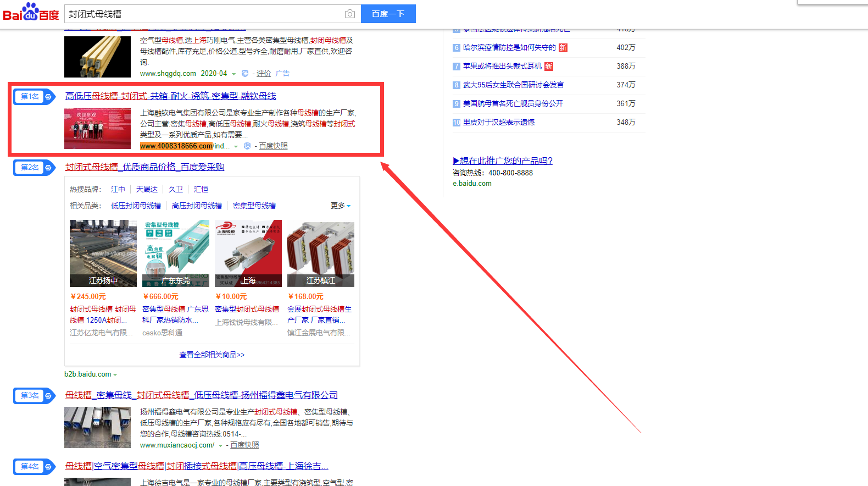Click the 江苏扬中 product thumbnail
This screenshot has width=868, height=486.
103,253
